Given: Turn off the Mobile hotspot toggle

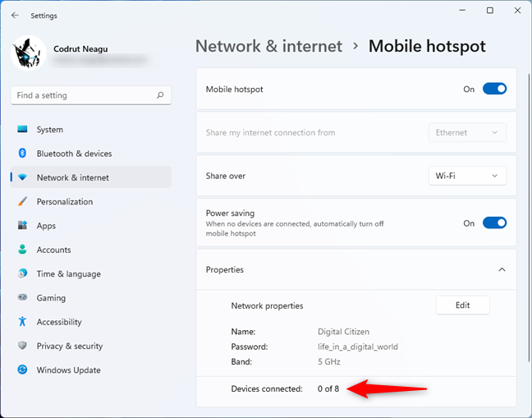Looking at the screenshot, I should coord(495,89).
